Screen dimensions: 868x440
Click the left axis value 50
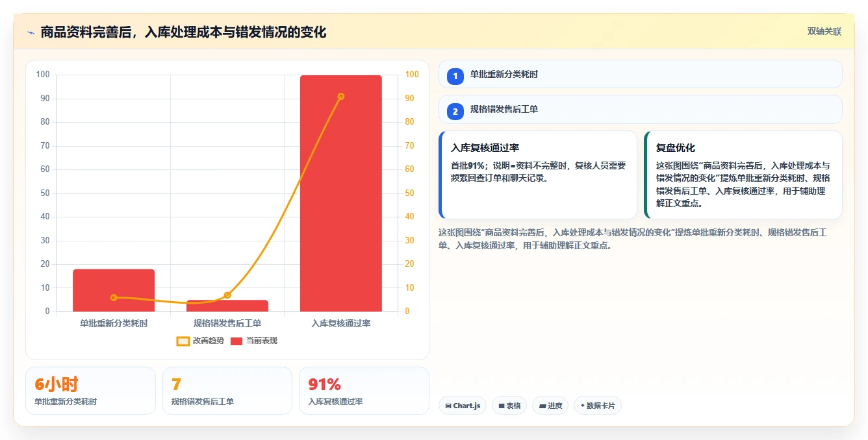click(45, 193)
